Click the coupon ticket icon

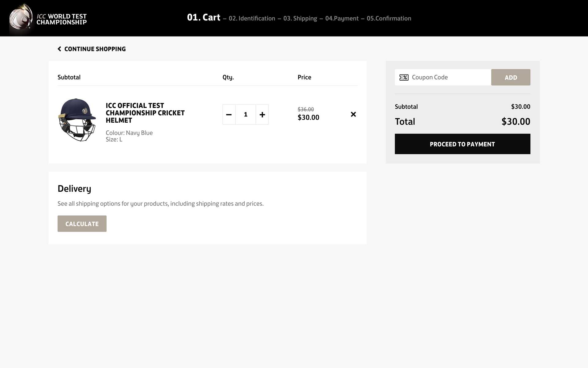click(404, 78)
